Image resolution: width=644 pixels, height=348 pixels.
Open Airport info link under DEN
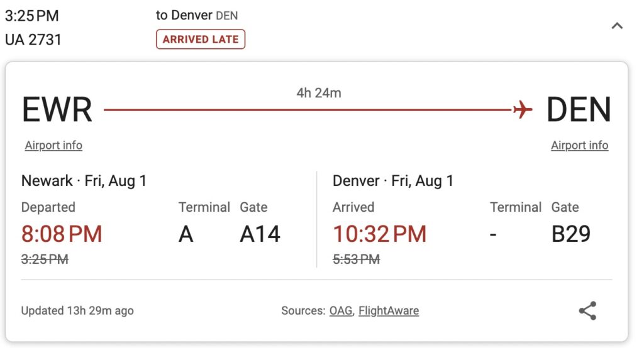pyautogui.click(x=579, y=145)
